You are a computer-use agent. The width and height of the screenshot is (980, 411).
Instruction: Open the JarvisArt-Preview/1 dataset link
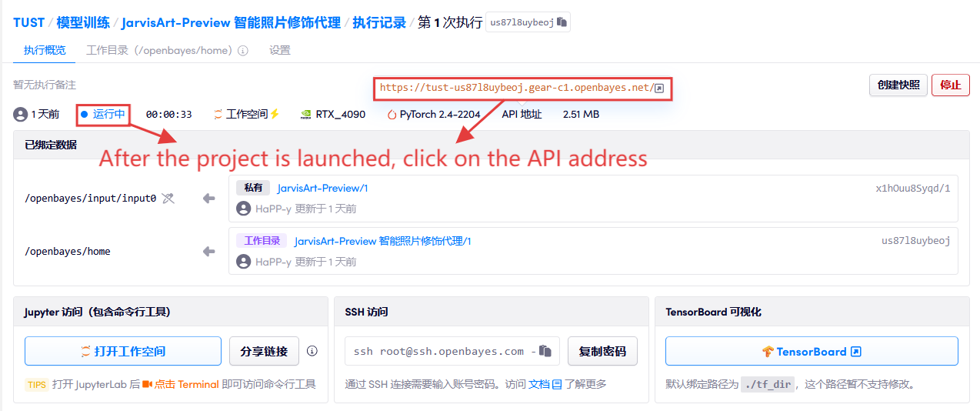(x=322, y=188)
